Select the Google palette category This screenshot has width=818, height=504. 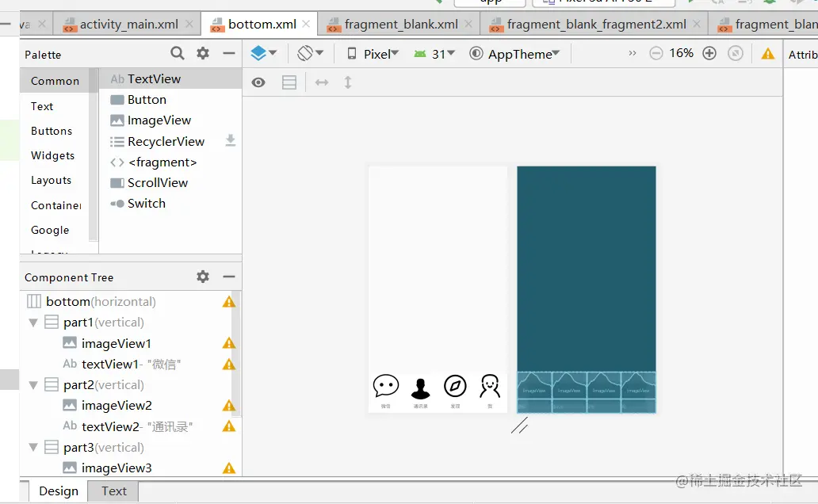click(50, 230)
